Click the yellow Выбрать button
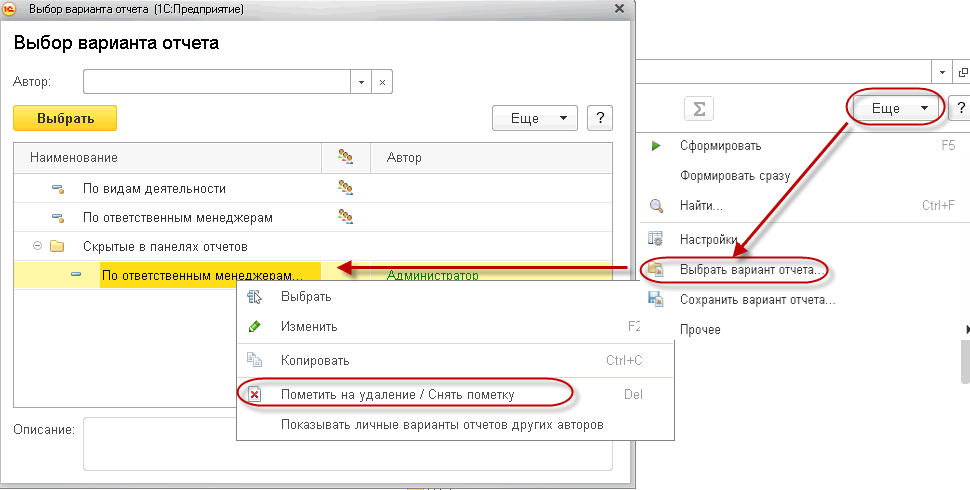 coord(65,118)
